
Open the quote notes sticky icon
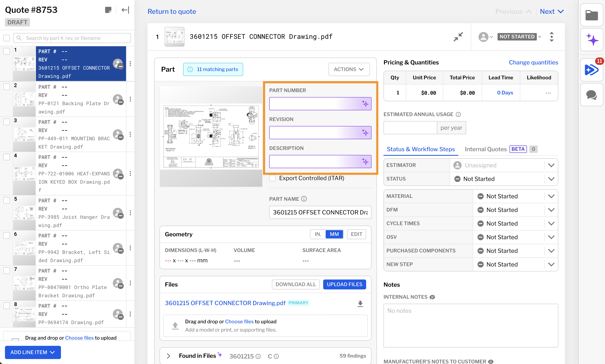(x=108, y=10)
